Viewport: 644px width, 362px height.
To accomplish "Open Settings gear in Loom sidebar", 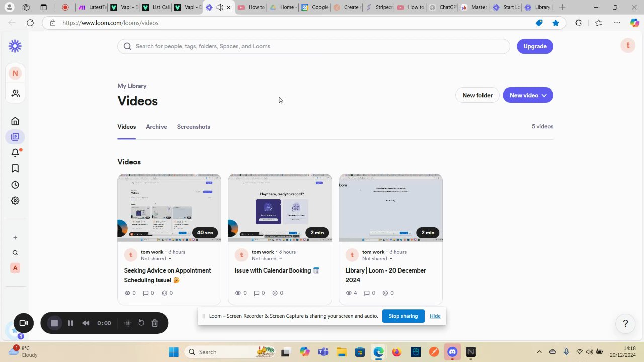I will pyautogui.click(x=15, y=200).
